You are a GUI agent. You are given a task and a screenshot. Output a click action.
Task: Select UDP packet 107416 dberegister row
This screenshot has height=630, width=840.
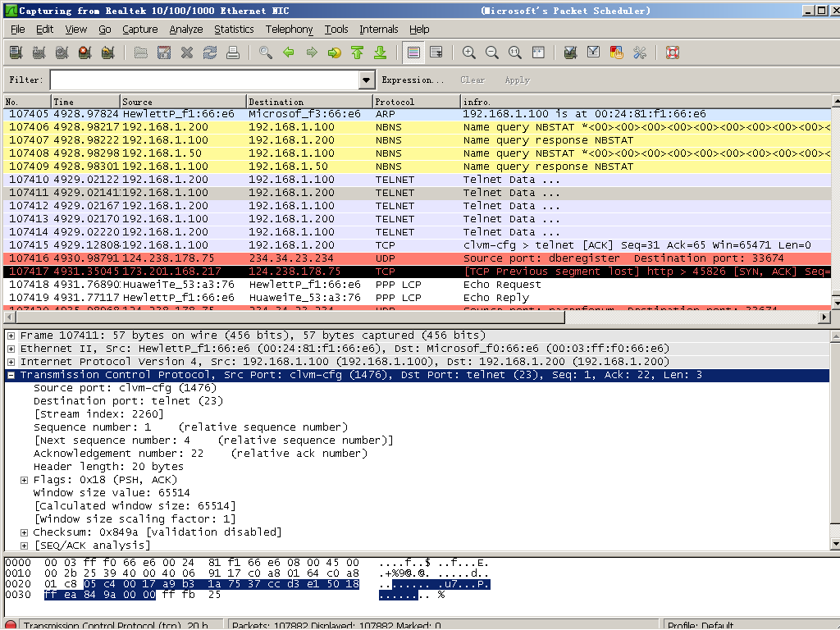(418, 258)
